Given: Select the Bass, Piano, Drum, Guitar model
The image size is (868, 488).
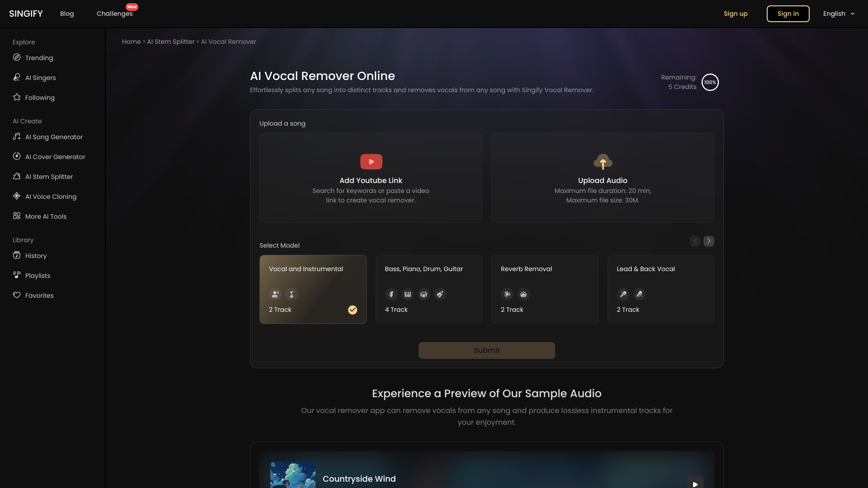Looking at the screenshot, I should [429, 289].
